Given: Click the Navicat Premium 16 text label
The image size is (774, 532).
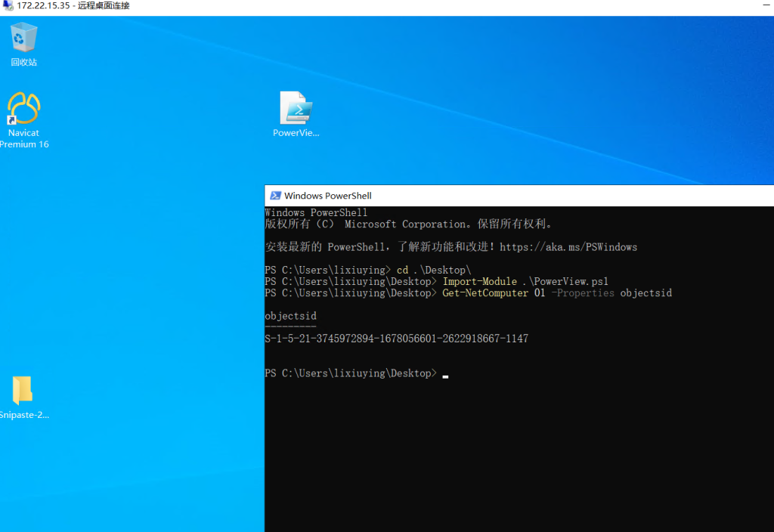Looking at the screenshot, I should [x=23, y=138].
